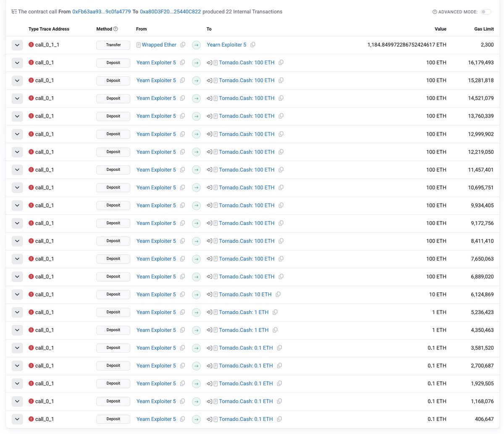Select the 10 ETH value cell
Viewport: 504px width, 434px height.
tap(438, 295)
